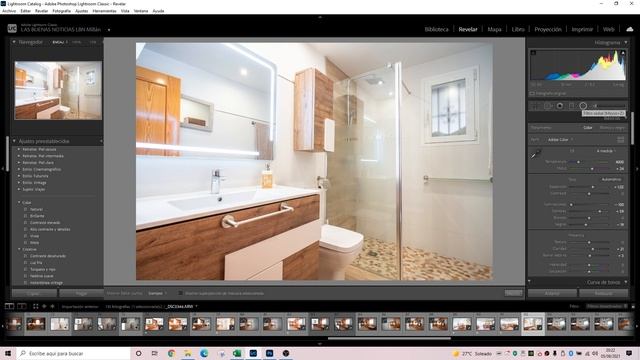The image size is (640, 360).
Task: Switch to the Biblioteca module
Action: coord(436,29)
